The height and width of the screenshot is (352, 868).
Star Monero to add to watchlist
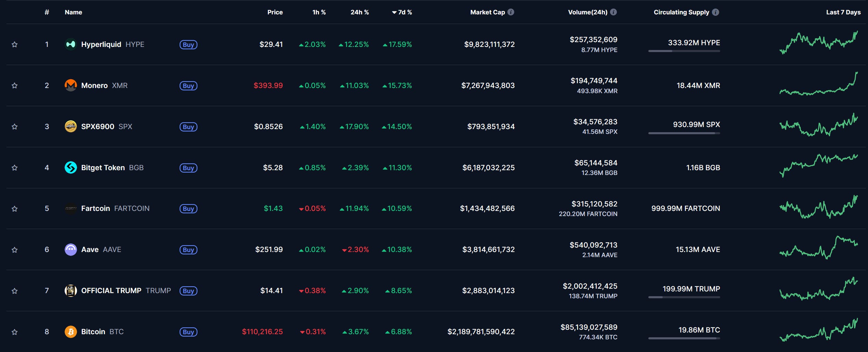pos(14,86)
